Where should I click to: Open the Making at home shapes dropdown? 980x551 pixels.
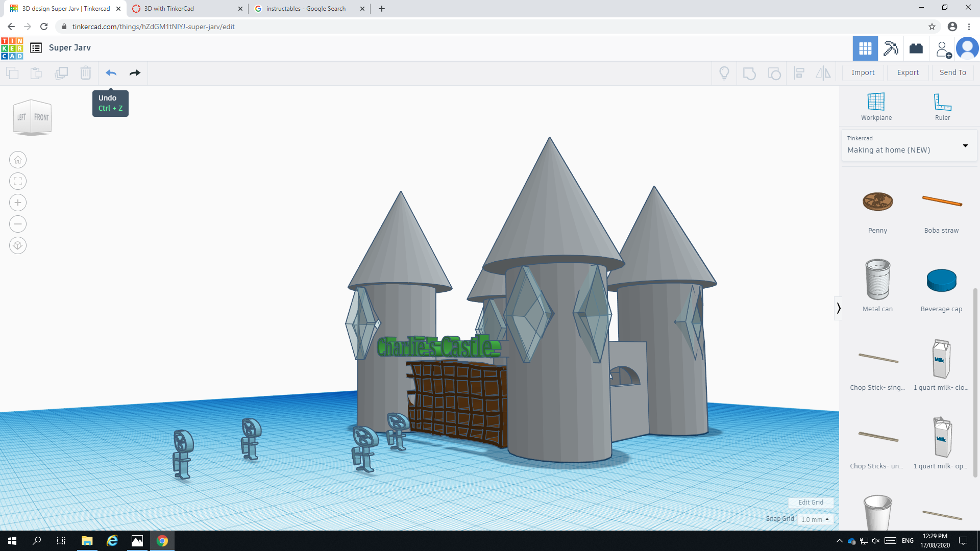pyautogui.click(x=909, y=145)
